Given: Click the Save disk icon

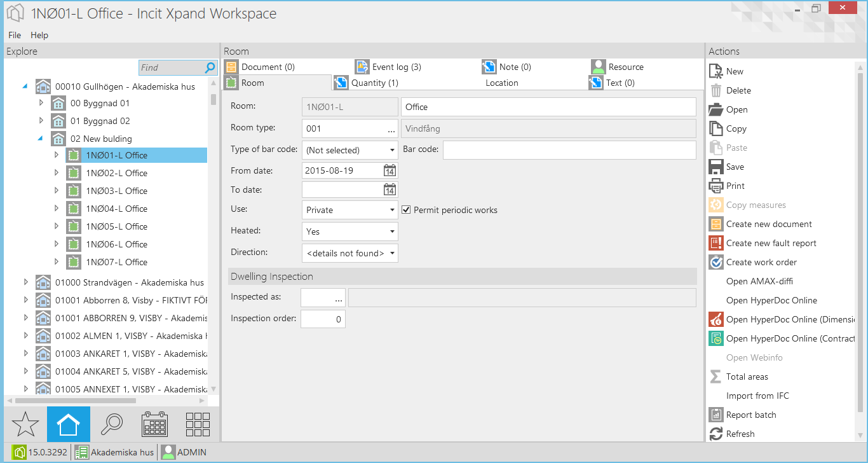Looking at the screenshot, I should [716, 167].
